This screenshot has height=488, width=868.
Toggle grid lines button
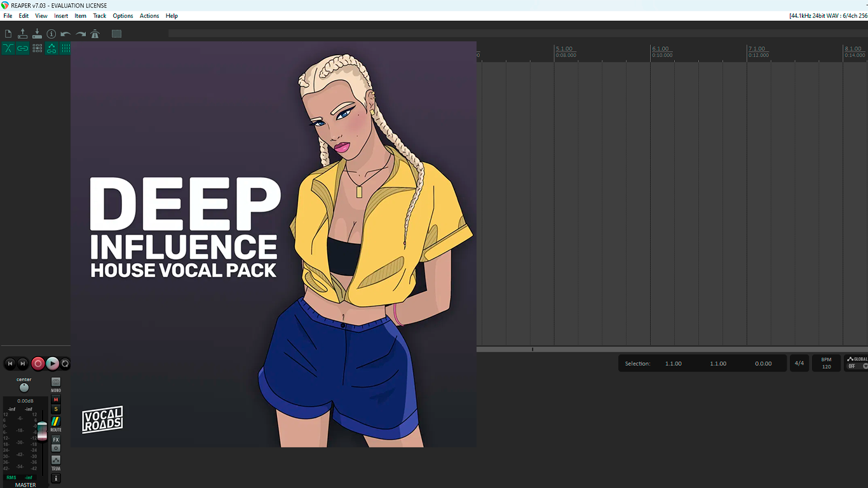pos(65,48)
